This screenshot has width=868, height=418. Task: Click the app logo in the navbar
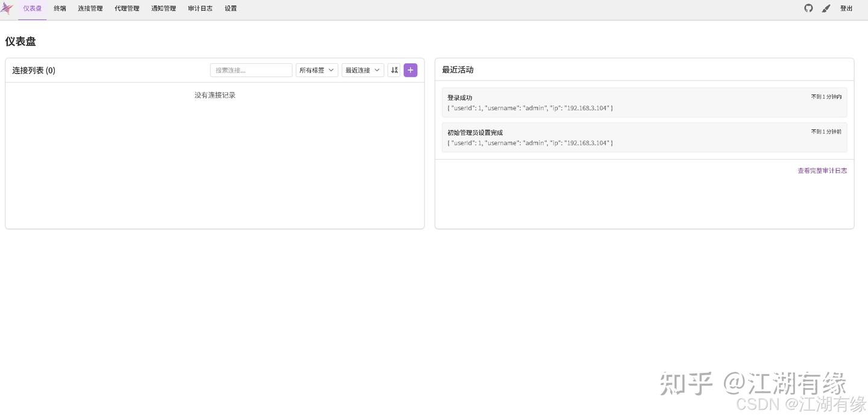[x=7, y=8]
